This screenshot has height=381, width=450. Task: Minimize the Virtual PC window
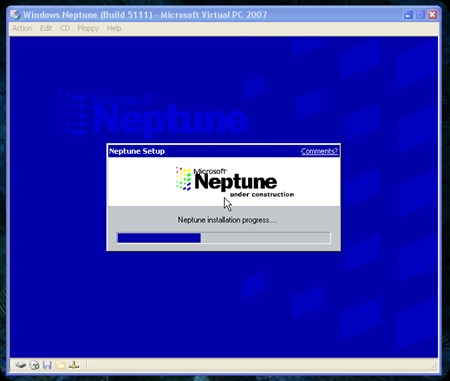point(408,15)
